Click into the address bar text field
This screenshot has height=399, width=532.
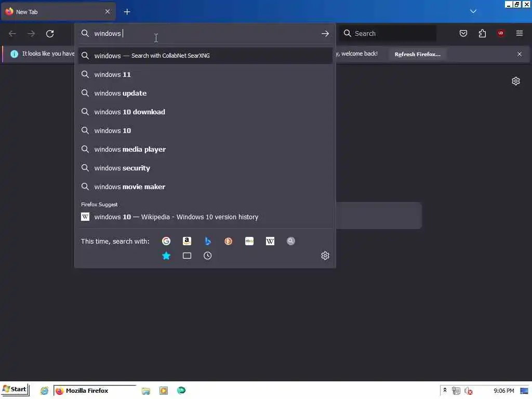205,34
